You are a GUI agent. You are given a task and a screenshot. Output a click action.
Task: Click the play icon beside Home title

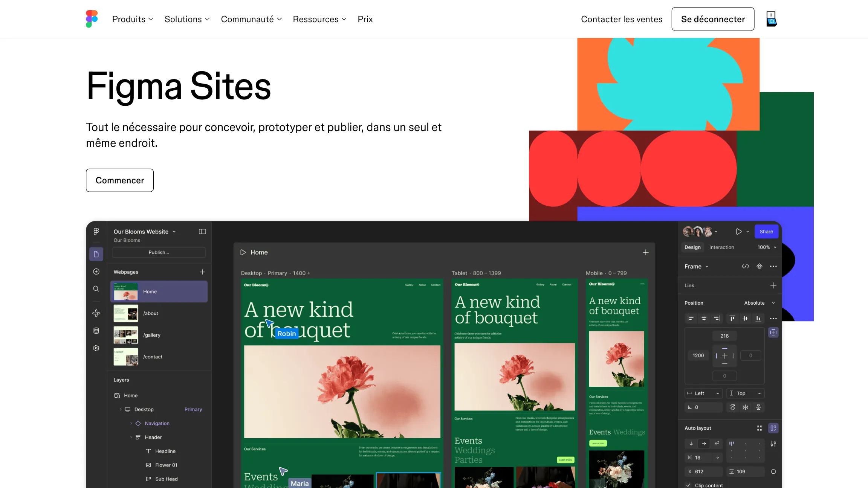click(x=243, y=252)
